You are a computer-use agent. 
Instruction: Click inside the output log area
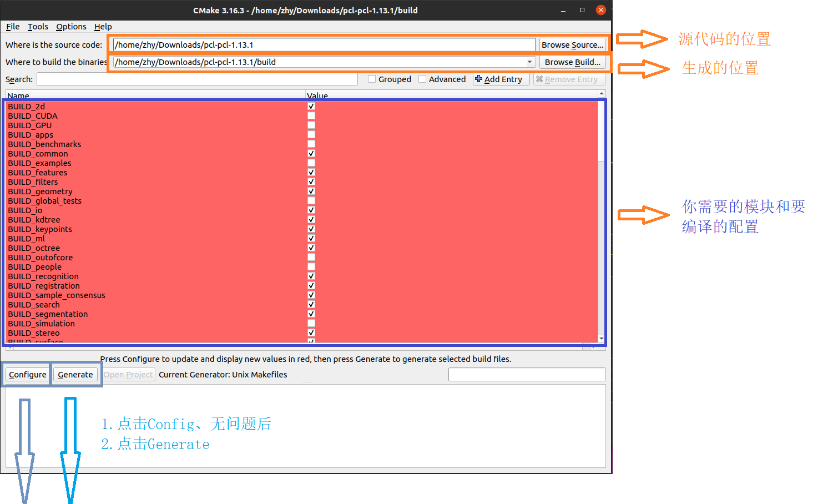point(305,426)
